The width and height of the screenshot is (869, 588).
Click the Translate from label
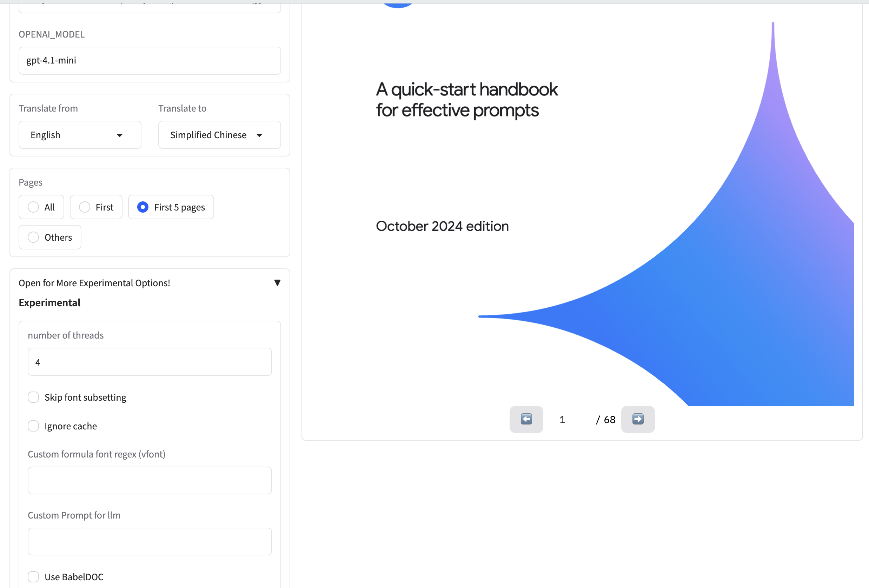[48, 108]
